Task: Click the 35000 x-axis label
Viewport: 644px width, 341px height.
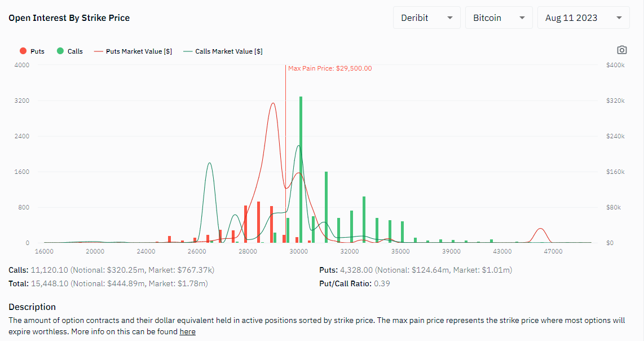Action: point(400,251)
